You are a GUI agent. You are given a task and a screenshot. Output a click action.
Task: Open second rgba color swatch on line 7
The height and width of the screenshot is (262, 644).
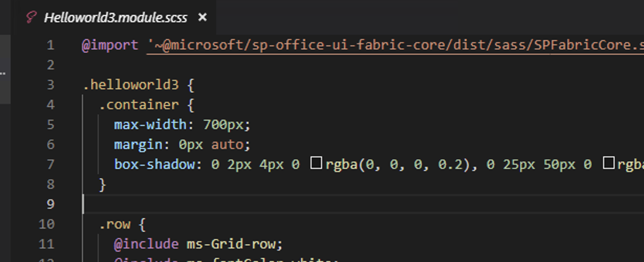pyautogui.click(x=608, y=163)
